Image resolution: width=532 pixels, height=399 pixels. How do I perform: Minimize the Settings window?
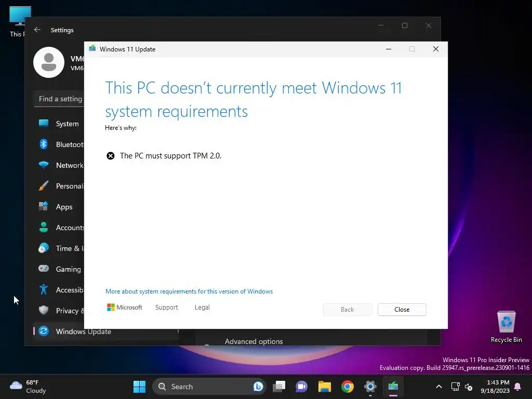tap(381, 25)
